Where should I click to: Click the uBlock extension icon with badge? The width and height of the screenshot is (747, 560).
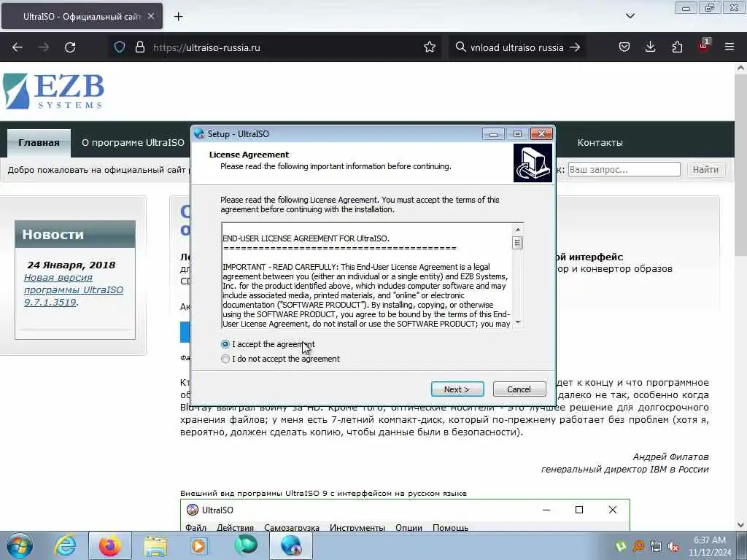point(704,46)
